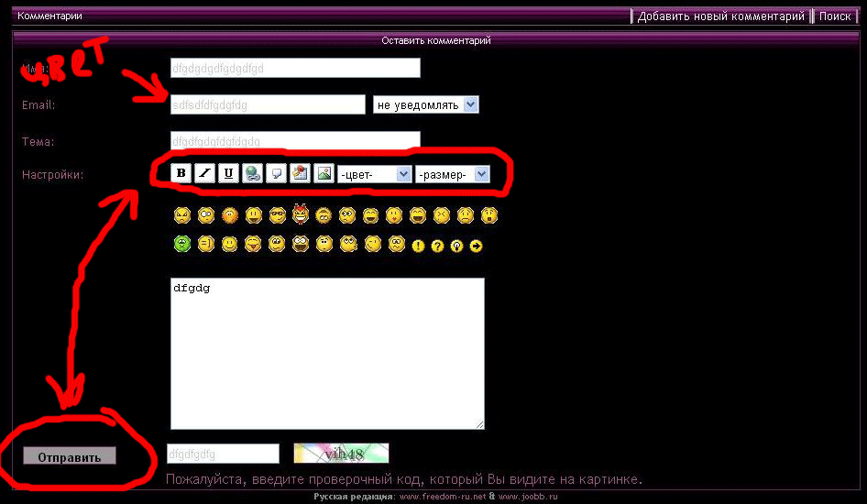Add the sunglasses cool smiley
This screenshot has height=504, width=867.
(x=277, y=216)
